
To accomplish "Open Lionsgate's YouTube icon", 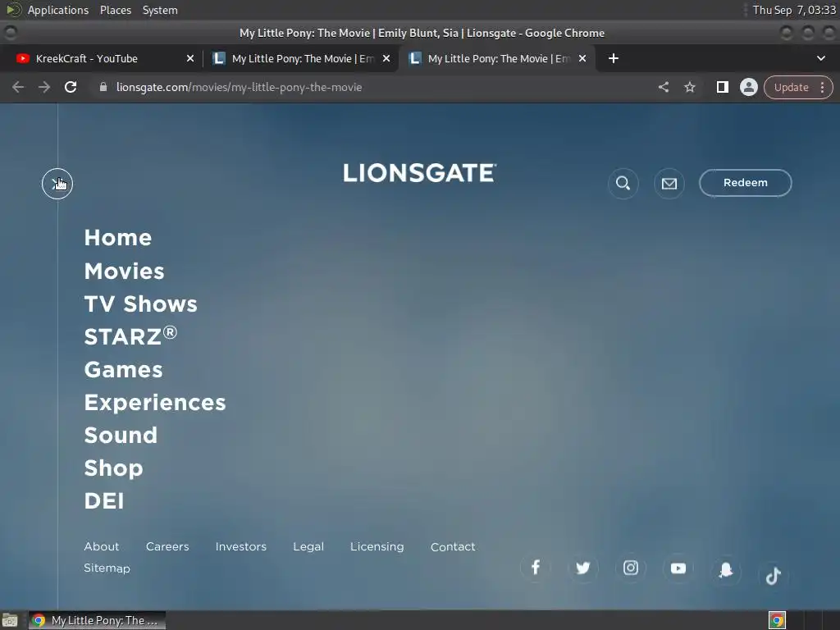I will tap(678, 568).
